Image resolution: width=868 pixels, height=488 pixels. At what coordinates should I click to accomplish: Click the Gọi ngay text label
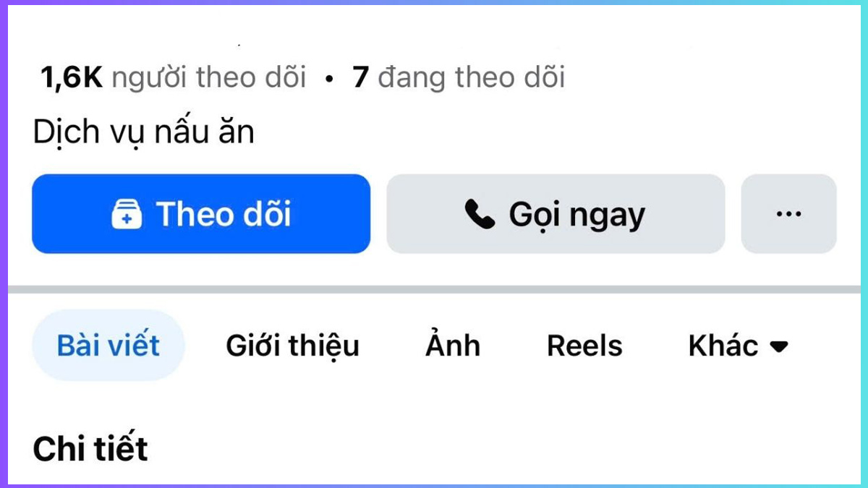click(x=576, y=215)
